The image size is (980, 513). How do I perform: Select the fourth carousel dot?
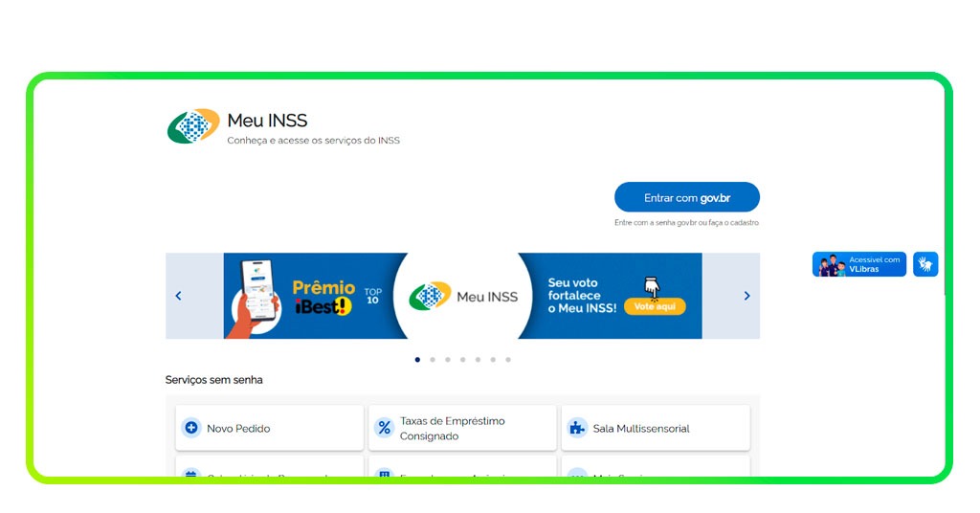click(462, 359)
